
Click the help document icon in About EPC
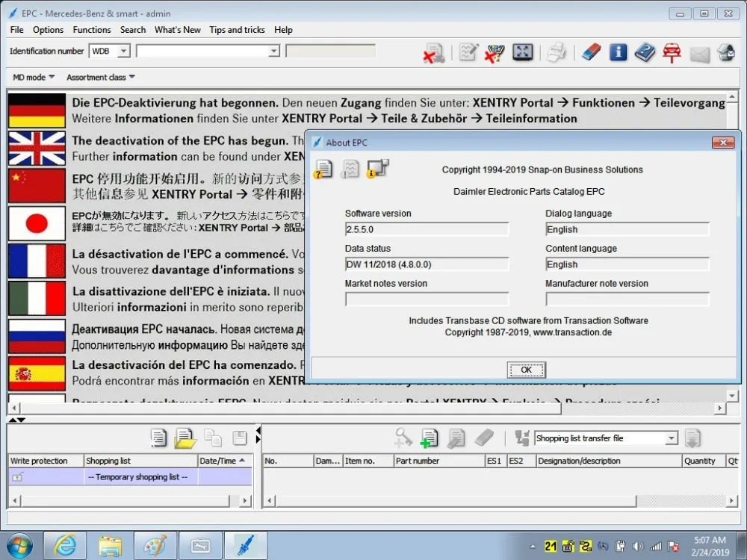[323, 169]
